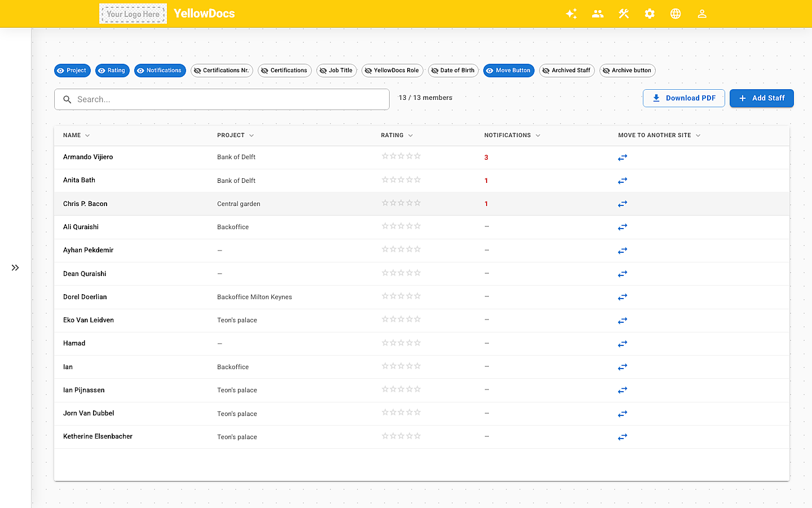This screenshot has width=812, height=508.
Task: Toggle the Rating column chip
Action: pyautogui.click(x=112, y=71)
